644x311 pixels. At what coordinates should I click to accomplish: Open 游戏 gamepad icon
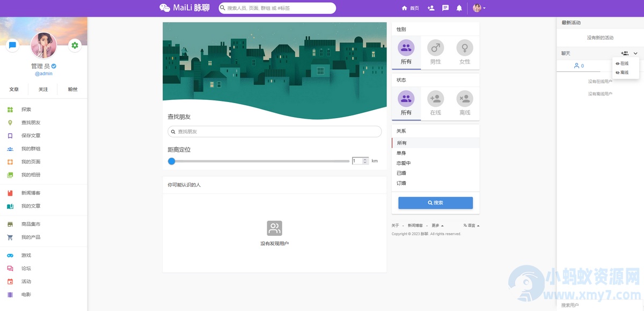(10, 255)
